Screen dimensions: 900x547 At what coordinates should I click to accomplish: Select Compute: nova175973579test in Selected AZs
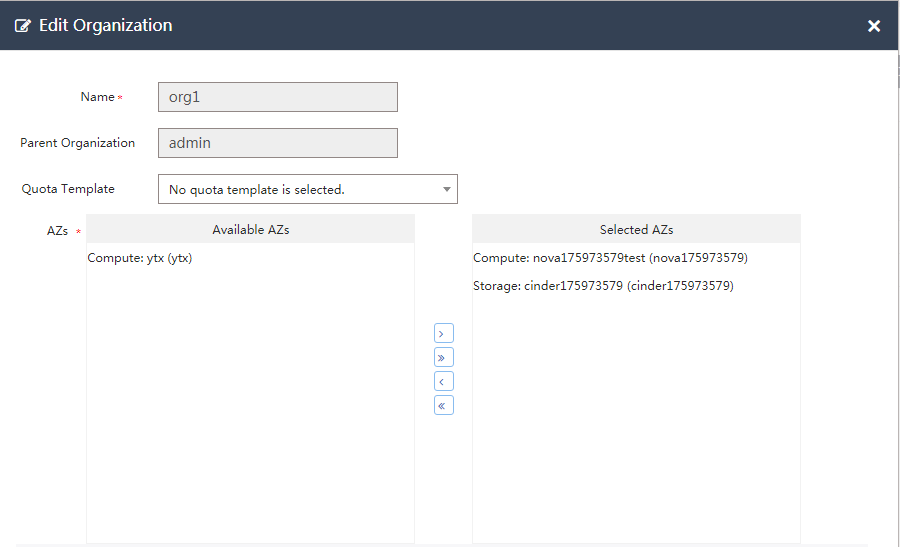click(x=610, y=258)
